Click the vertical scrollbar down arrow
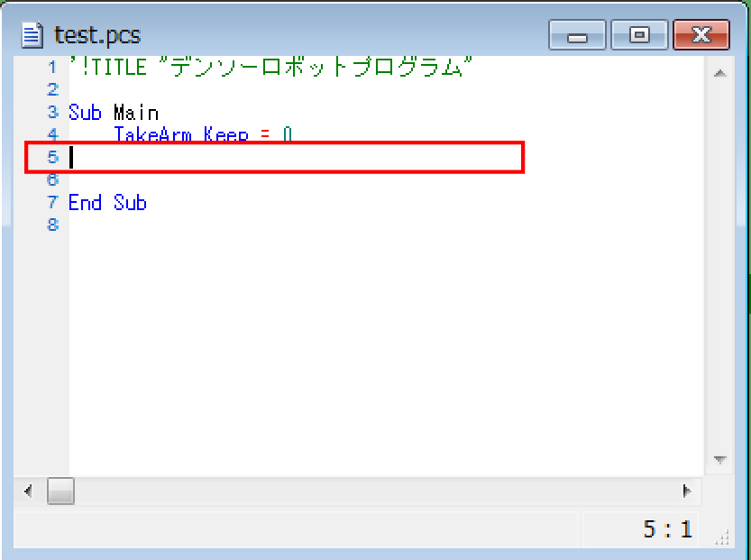751x560 pixels. pyautogui.click(x=719, y=460)
